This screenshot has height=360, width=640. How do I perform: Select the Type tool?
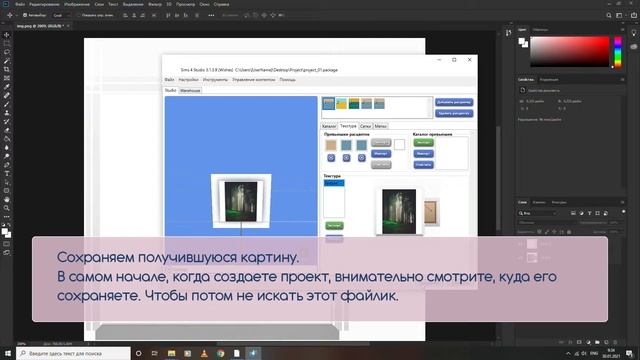pyautogui.click(x=7, y=173)
